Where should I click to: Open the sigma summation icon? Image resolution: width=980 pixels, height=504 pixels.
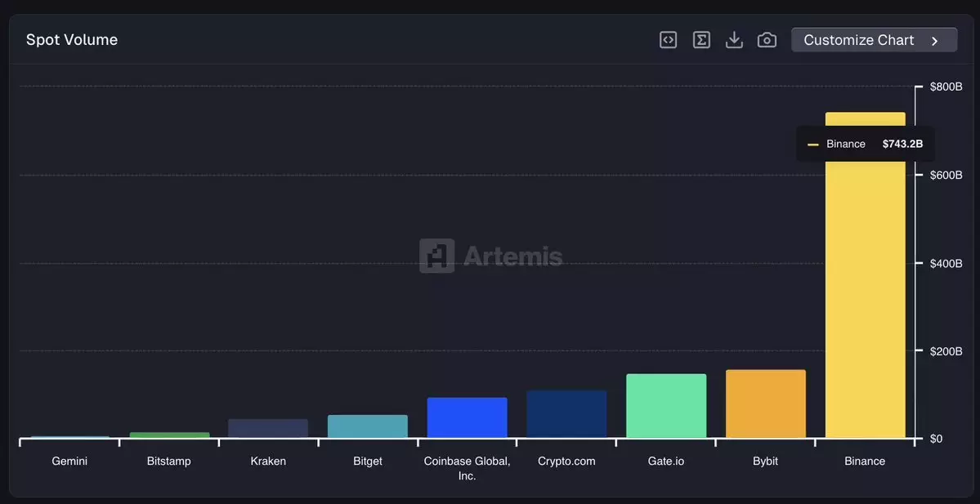[701, 40]
